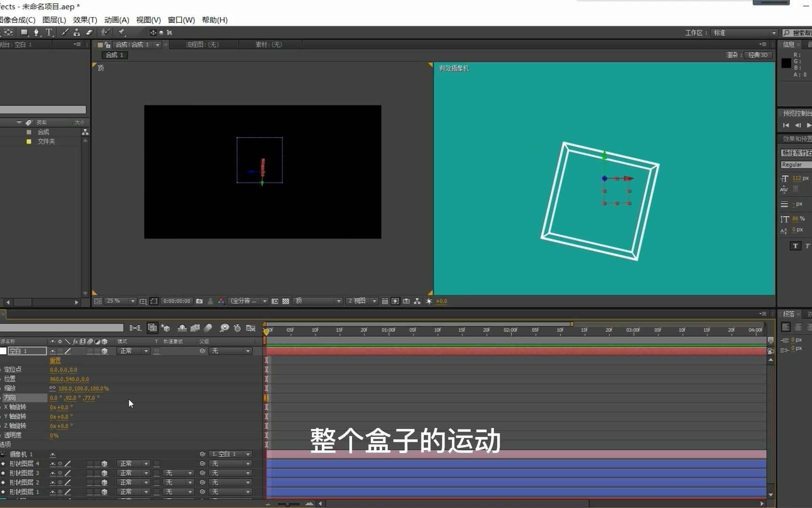Enable frame blending for timeline
812x508 pixels.
[x=195, y=328]
